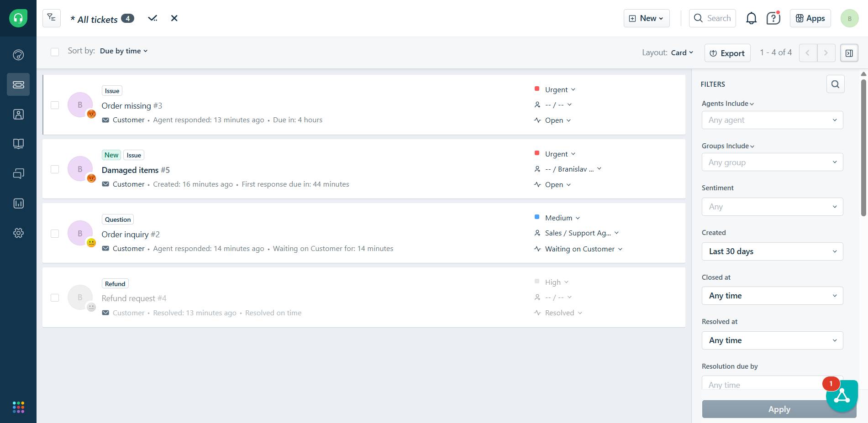
Task: Click the filter search magnifier icon
Action: pos(835,84)
